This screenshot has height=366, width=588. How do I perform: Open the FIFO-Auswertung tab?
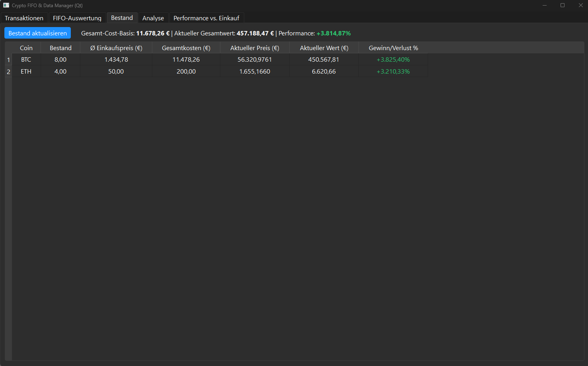coord(77,18)
